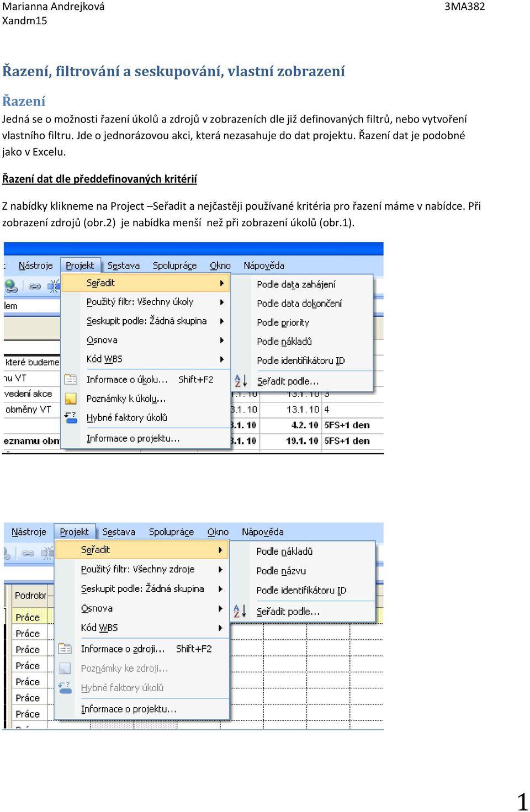This screenshot has width=530, height=812.
Task: Open Okno menu in second screenshot
Action: 218,532
